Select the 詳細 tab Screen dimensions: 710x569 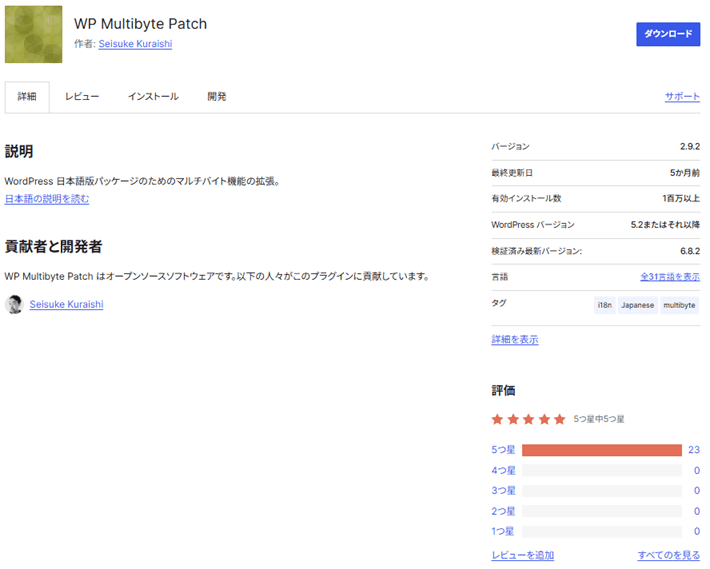tap(27, 97)
